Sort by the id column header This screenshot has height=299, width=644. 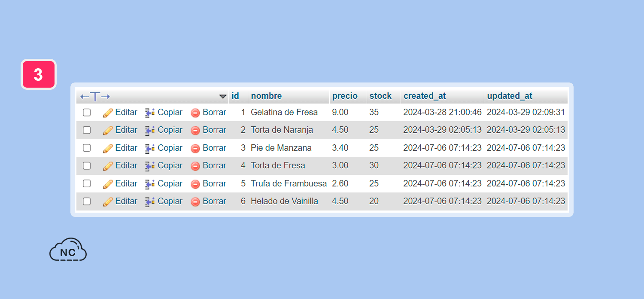click(235, 96)
